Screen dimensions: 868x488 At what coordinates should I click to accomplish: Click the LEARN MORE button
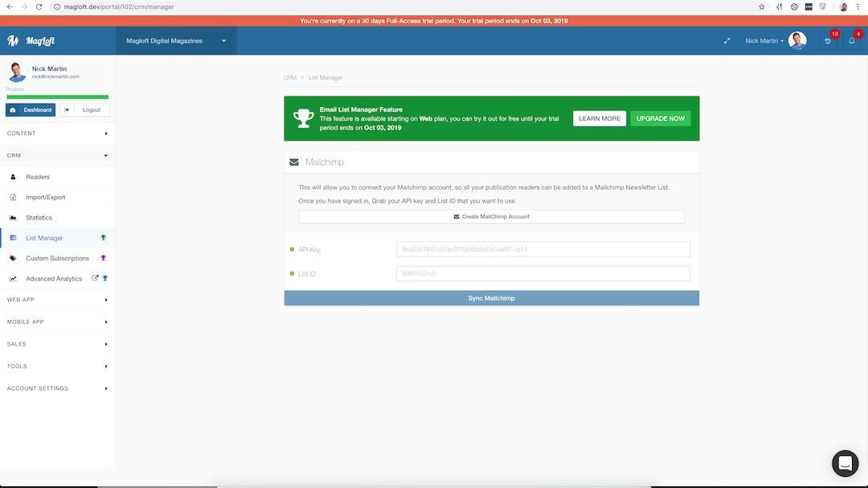[x=600, y=118]
